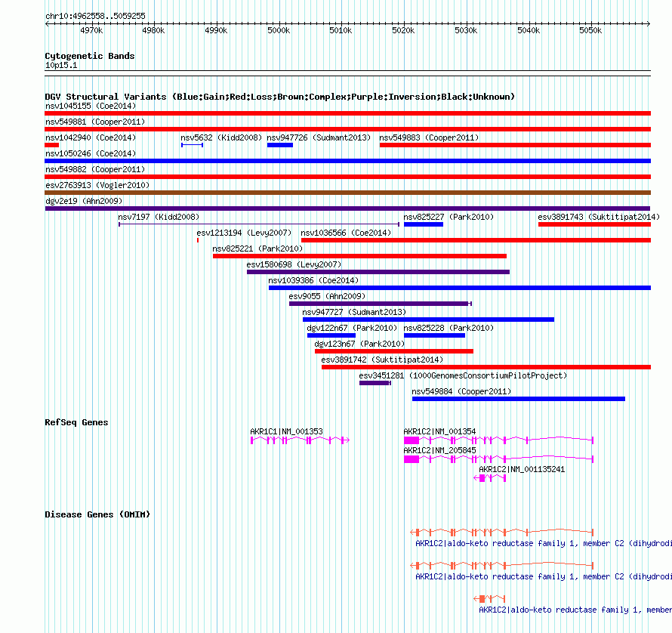
Task: Open the esv1213194 (Levy2007) label
Action: click(x=244, y=233)
